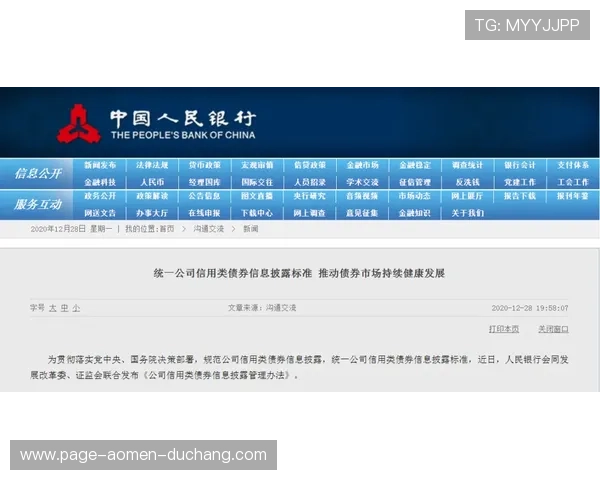The width and height of the screenshot is (600, 480).
Task: Click the 关闭窗口 close window link
Action: point(553,329)
